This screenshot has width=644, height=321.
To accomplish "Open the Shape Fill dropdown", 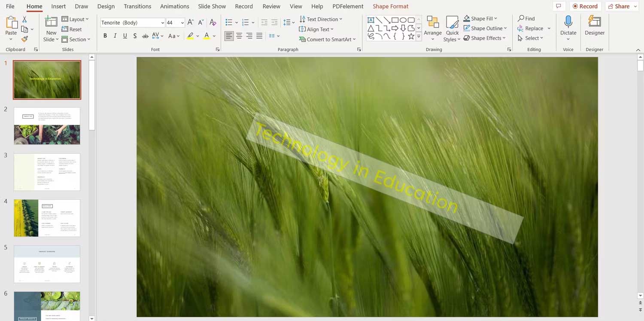I will pyautogui.click(x=481, y=18).
